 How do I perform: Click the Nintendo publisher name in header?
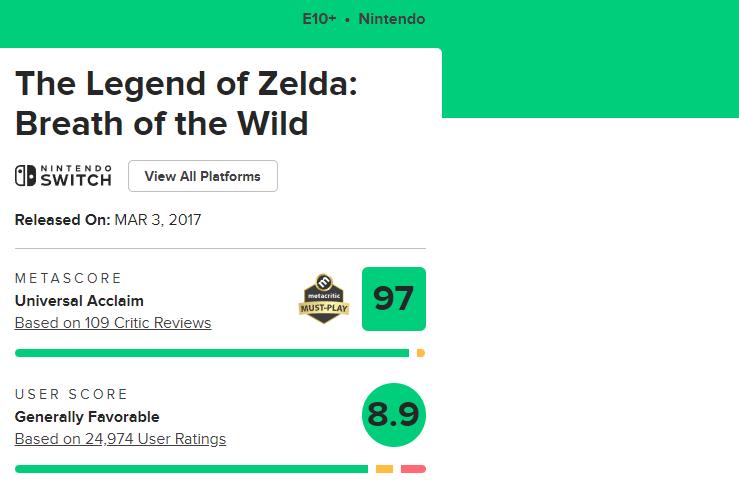pyautogui.click(x=392, y=19)
